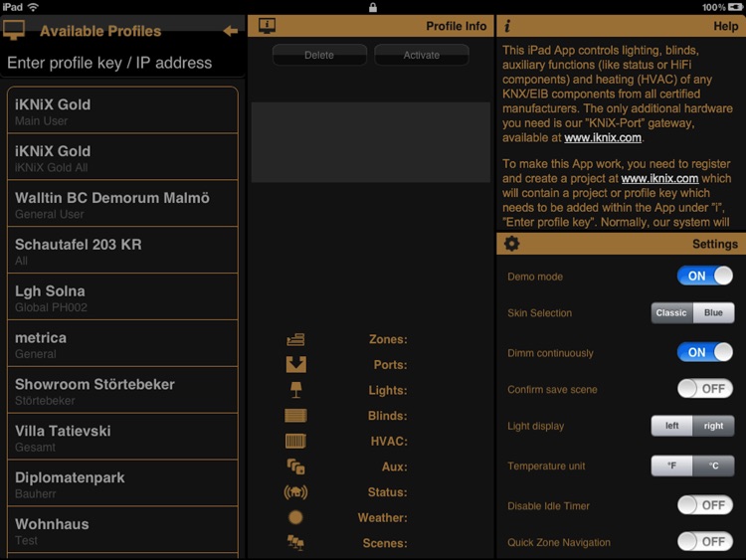746x560 pixels.
Task: Click the Lights: label
Action: (388, 390)
